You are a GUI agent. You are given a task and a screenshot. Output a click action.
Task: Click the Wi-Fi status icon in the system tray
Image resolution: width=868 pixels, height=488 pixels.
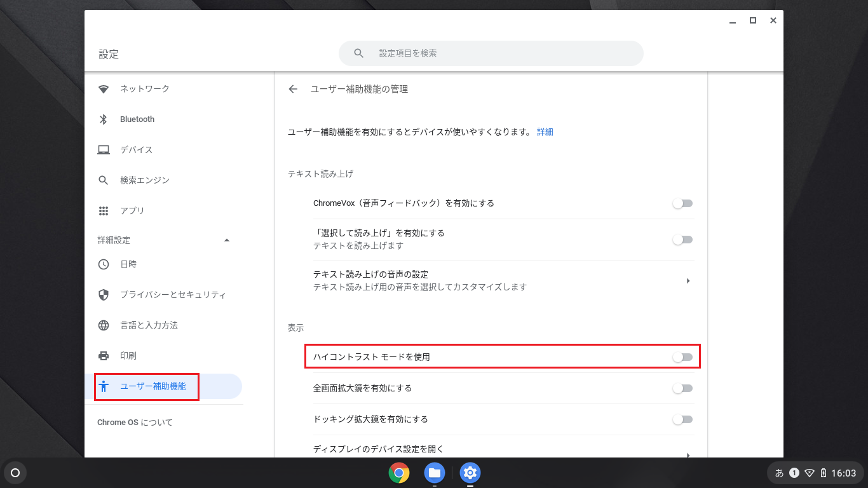tap(810, 473)
